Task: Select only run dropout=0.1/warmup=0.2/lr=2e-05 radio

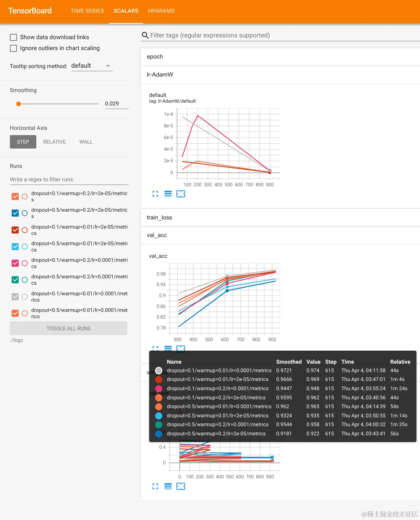Action: tap(25, 196)
